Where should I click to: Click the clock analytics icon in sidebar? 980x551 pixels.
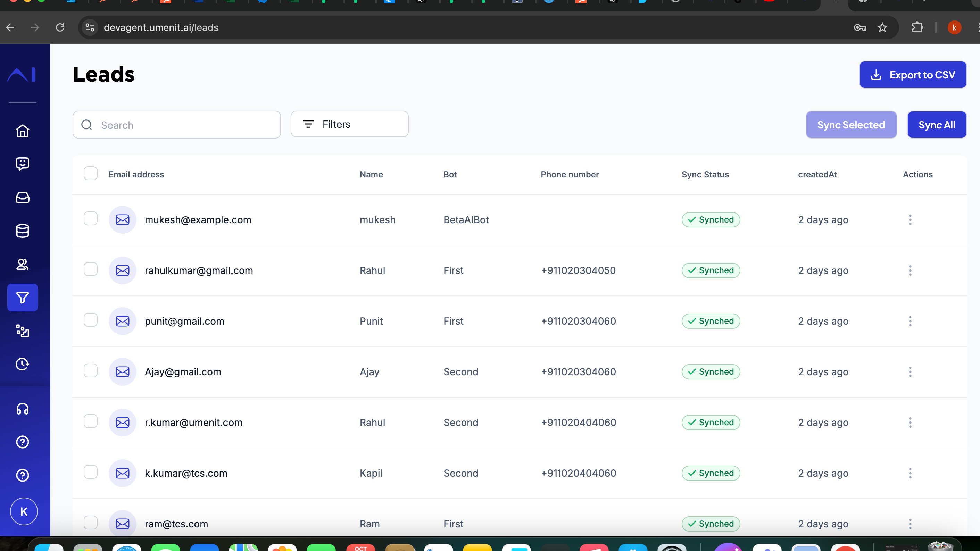[x=23, y=364]
